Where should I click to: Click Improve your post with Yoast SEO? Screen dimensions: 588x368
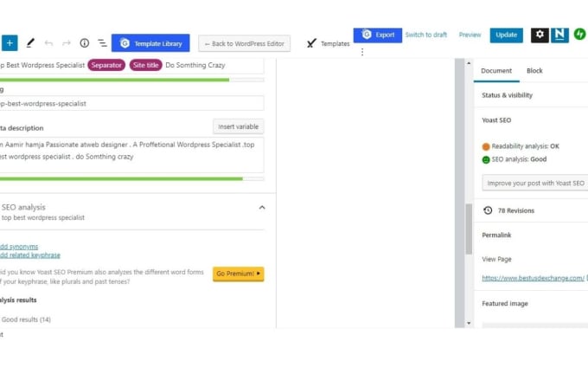pyautogui.click(x=535, y=183)
